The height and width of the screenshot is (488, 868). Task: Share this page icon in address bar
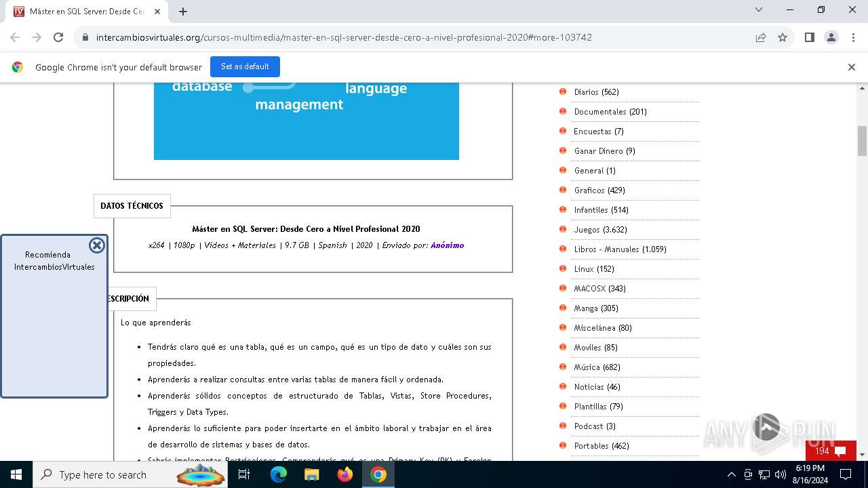[x=761, y=37]
